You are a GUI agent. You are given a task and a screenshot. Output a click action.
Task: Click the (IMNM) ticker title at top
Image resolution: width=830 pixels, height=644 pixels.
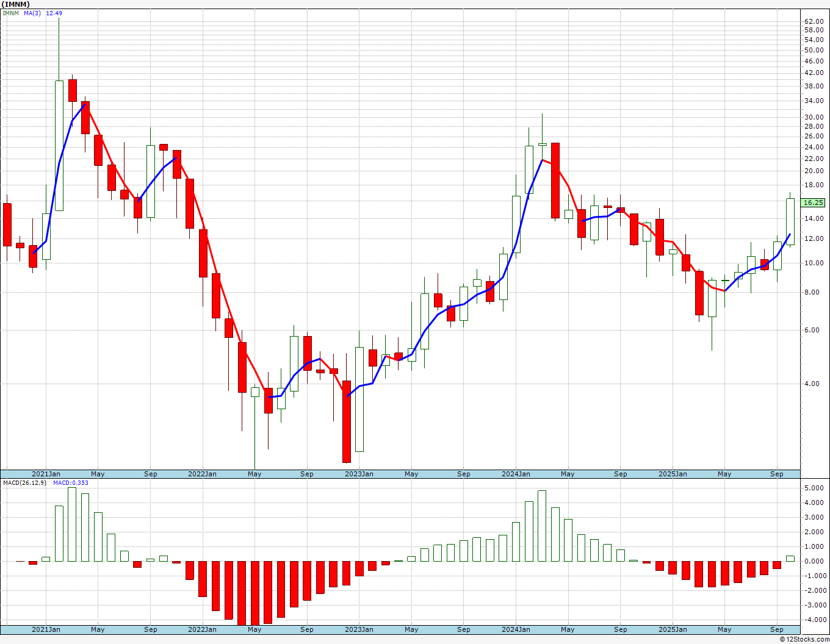click(x=16, y=4)
